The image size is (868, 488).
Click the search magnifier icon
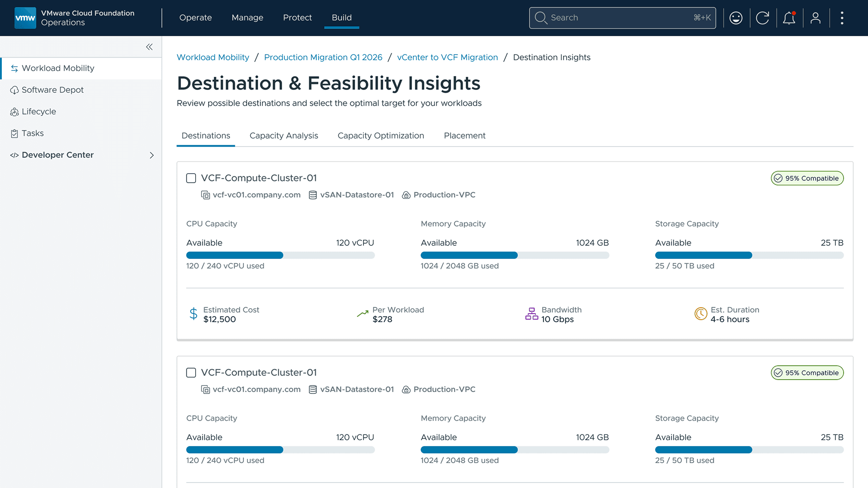[x=541, y=18]
